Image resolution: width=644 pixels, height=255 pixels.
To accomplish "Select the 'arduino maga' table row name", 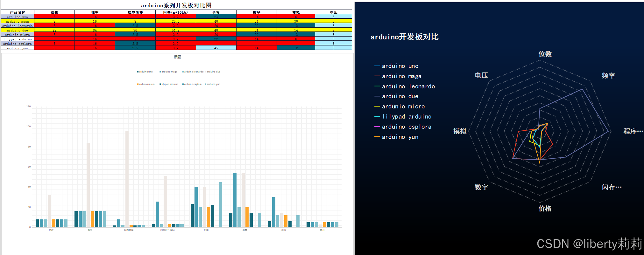I will (x=18, y=21).
